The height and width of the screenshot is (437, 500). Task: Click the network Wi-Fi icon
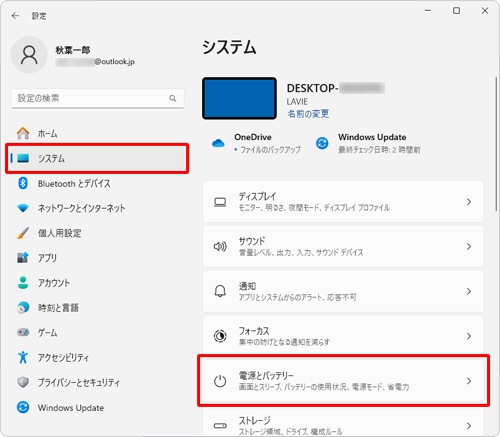tap(23, 208)
